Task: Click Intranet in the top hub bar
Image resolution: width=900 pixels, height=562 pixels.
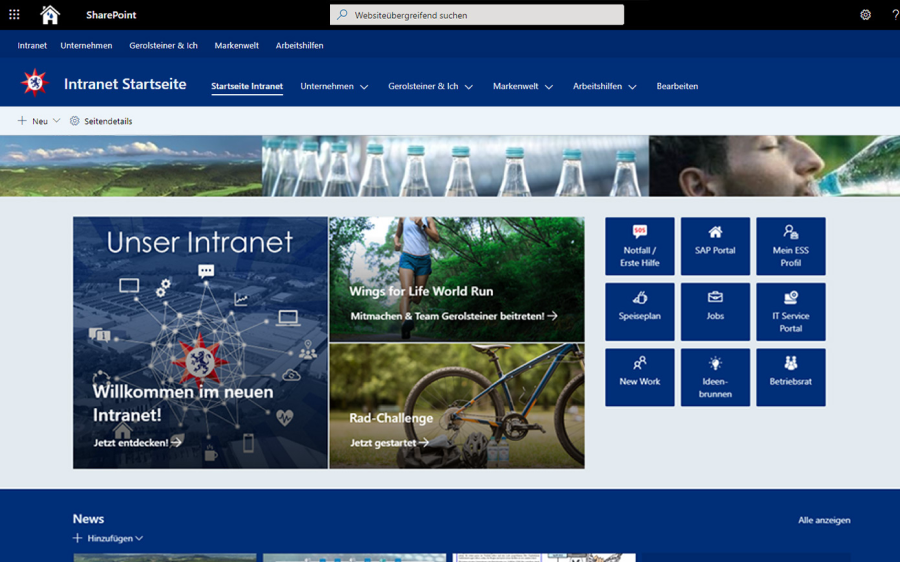Action: pos(32,45)
